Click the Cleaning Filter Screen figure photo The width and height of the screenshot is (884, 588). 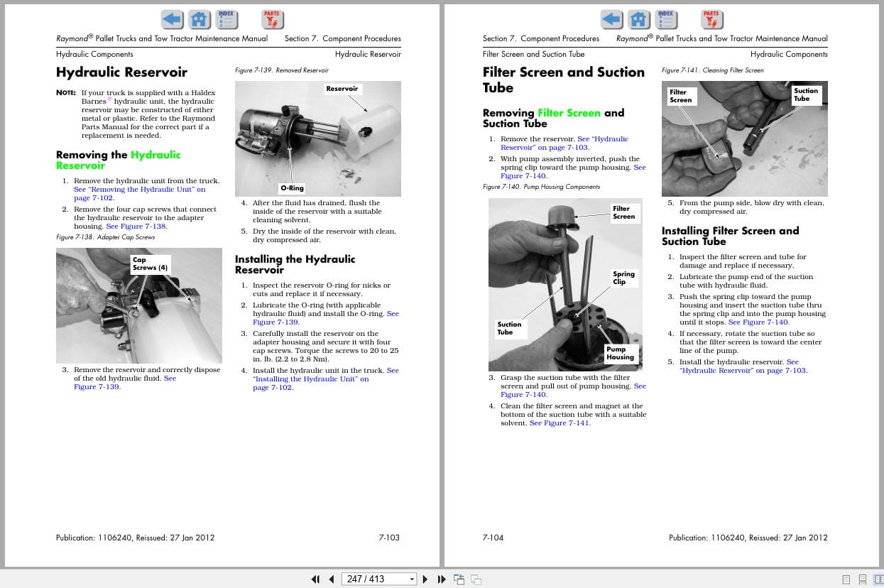coord(744,138)
